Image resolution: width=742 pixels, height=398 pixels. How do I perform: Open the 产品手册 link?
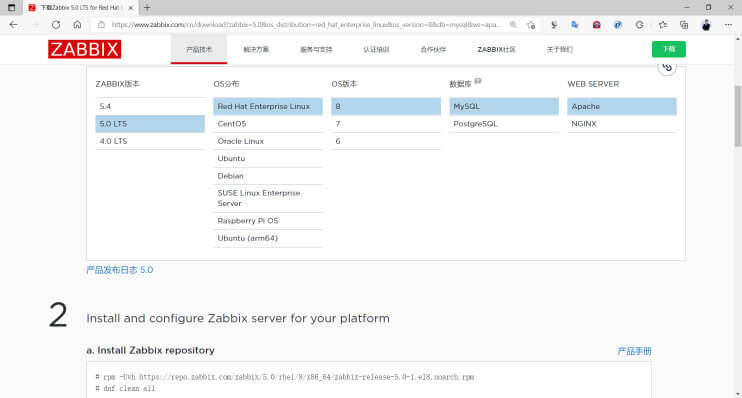634,351
